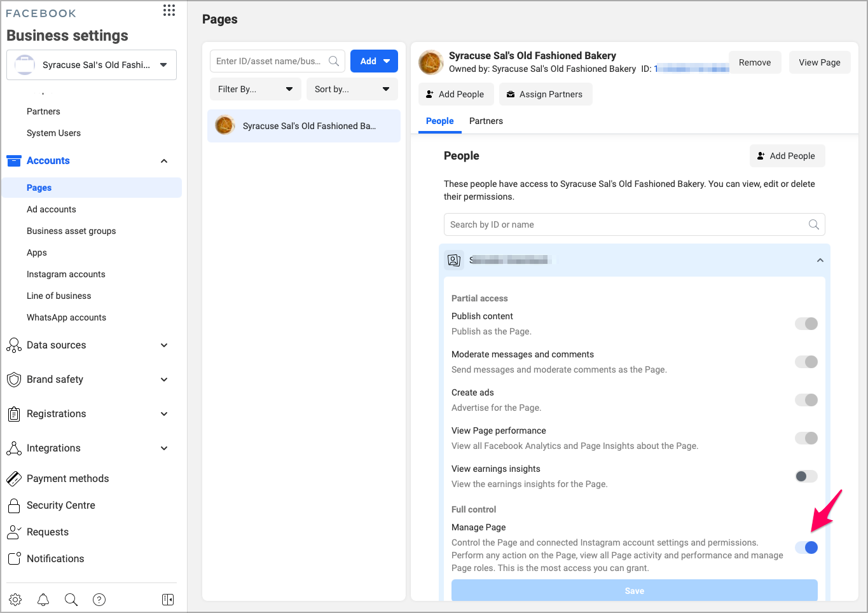Viewport: 868px width, 613px height.
Task: Switch to the Partners tab
Action: (486, 121)
